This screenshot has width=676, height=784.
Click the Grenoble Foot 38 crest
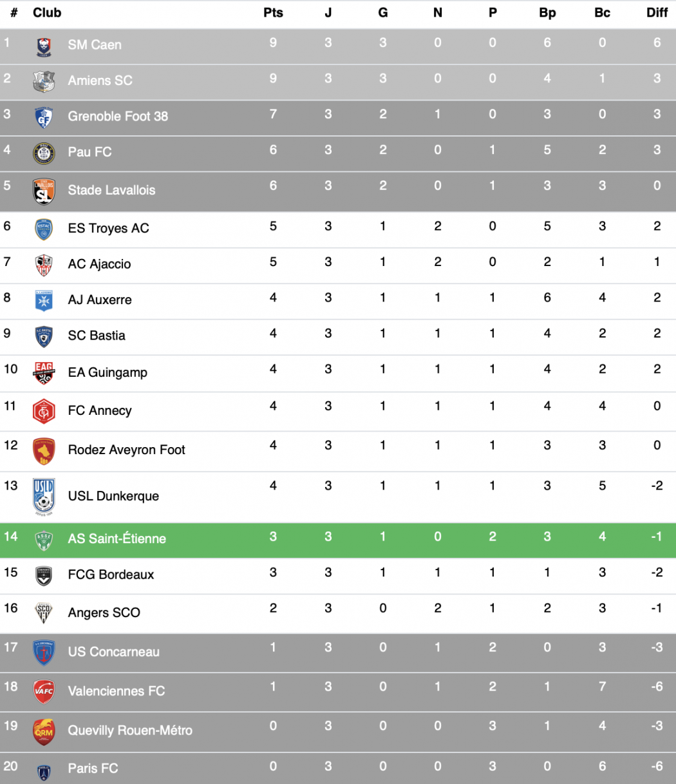point(44,117)
